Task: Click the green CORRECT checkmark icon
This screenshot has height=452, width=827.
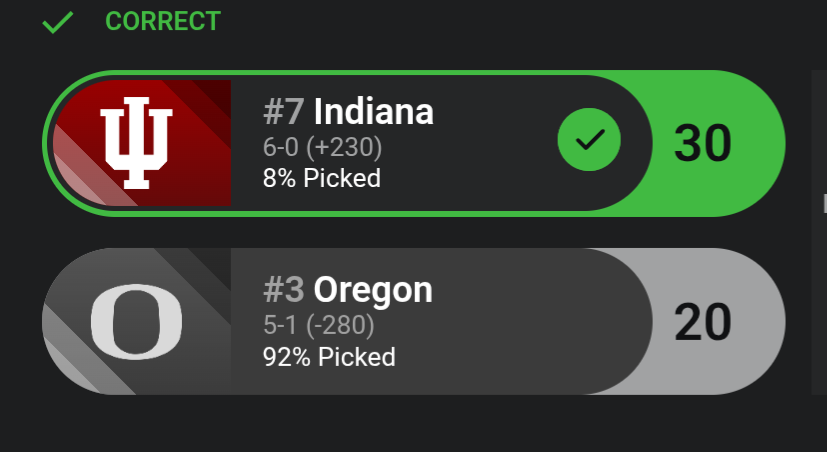Action: click(58, 22)
